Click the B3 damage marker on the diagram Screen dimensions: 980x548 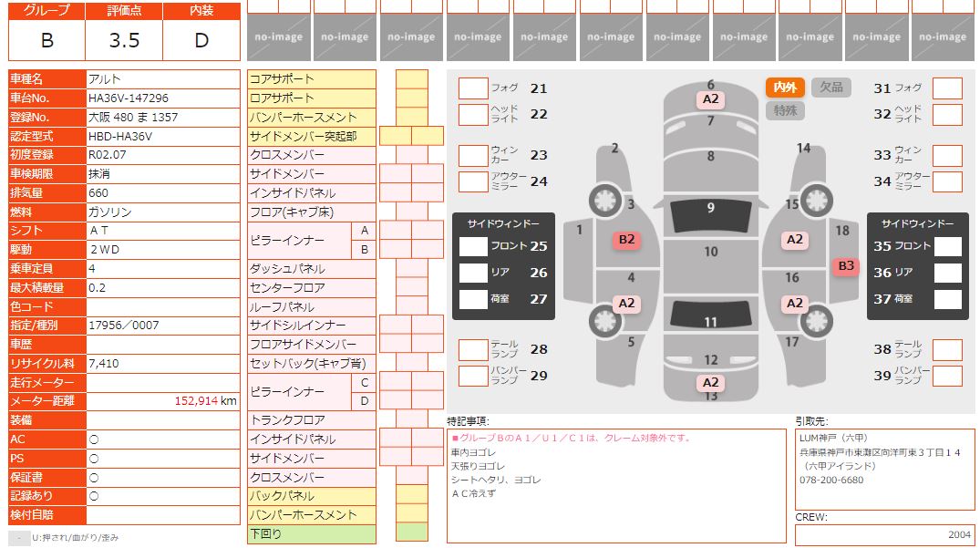tap(846, 266)
